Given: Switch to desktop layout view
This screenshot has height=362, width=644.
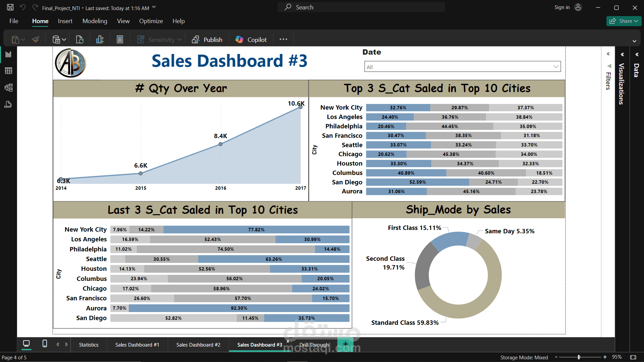Looking at the screenshot, I should [26, 344].
